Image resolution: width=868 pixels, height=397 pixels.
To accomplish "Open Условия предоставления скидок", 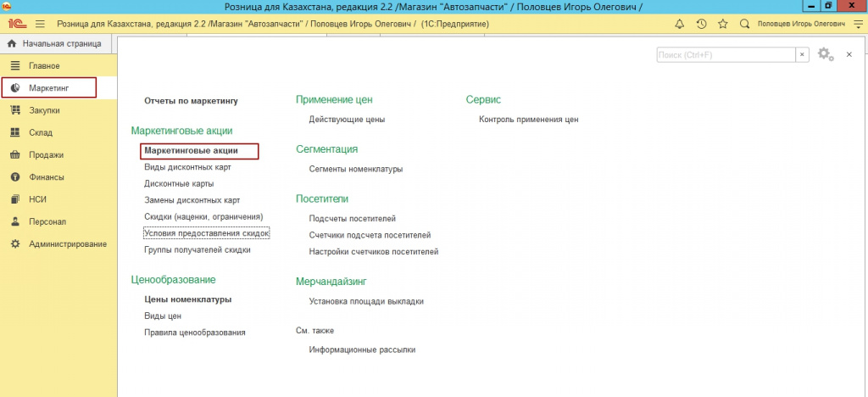I will pyautogui.click(x=207, y=233).
